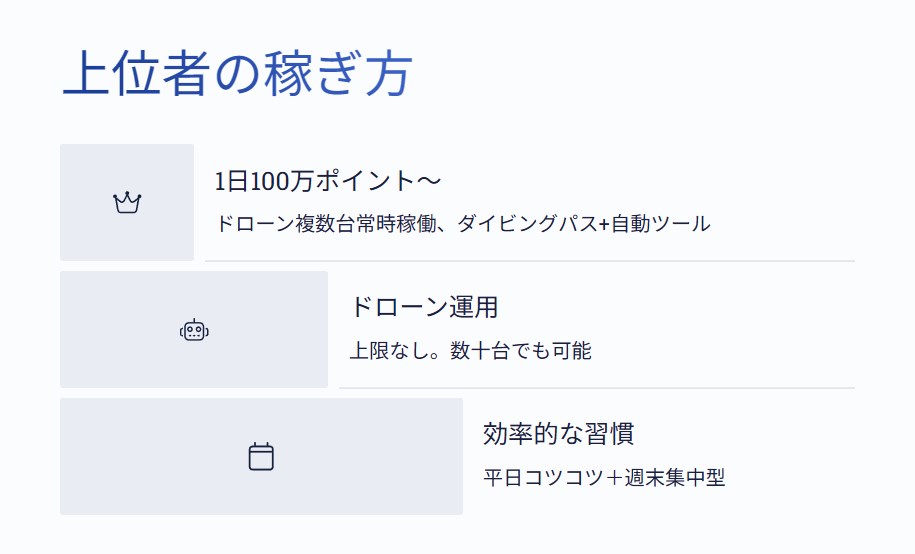Click the word 自動ツール in the first description
This screenshot has height=554, width=915.
click(661, 224)
